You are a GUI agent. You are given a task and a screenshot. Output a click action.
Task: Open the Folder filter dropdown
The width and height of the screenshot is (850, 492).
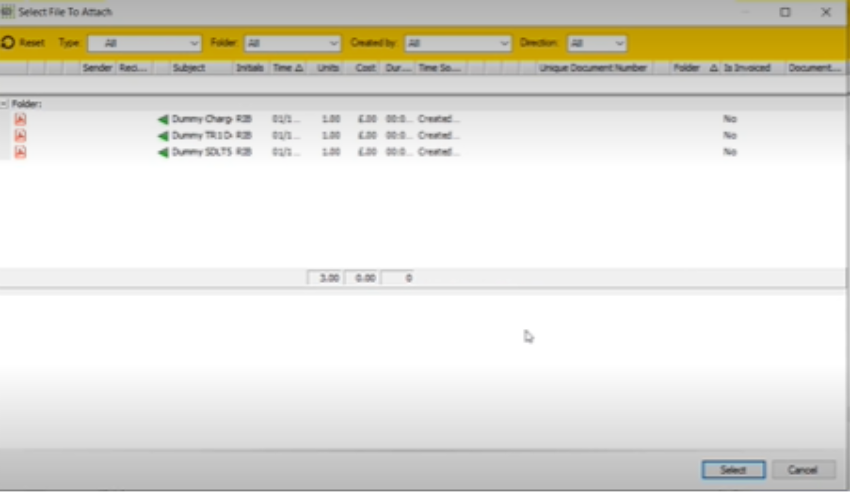coord(292,43)
